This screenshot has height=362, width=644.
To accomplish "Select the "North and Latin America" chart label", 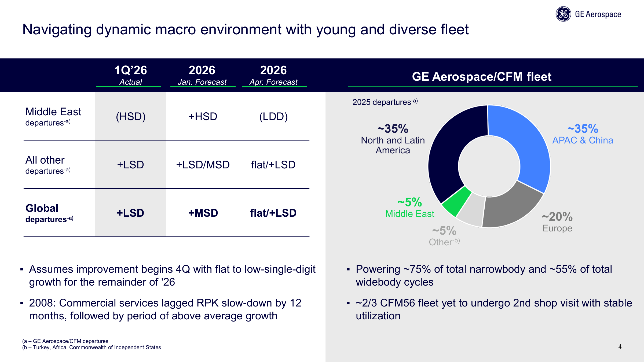I will click(x=393, y=145).
